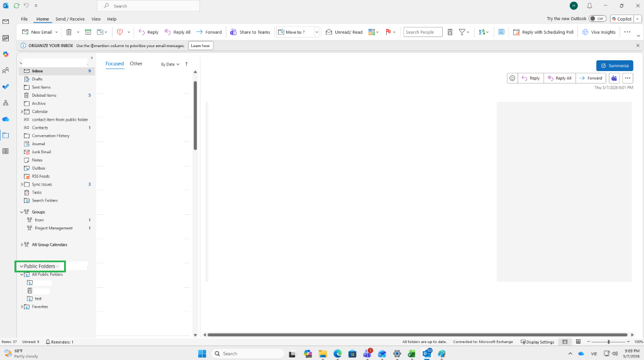Click the Summarize button

[x=614, y=66]
